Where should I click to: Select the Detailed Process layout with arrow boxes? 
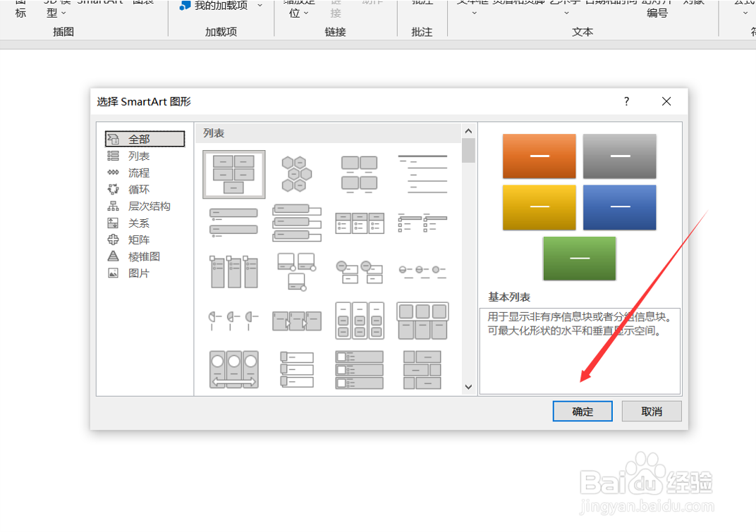point(296,321)
